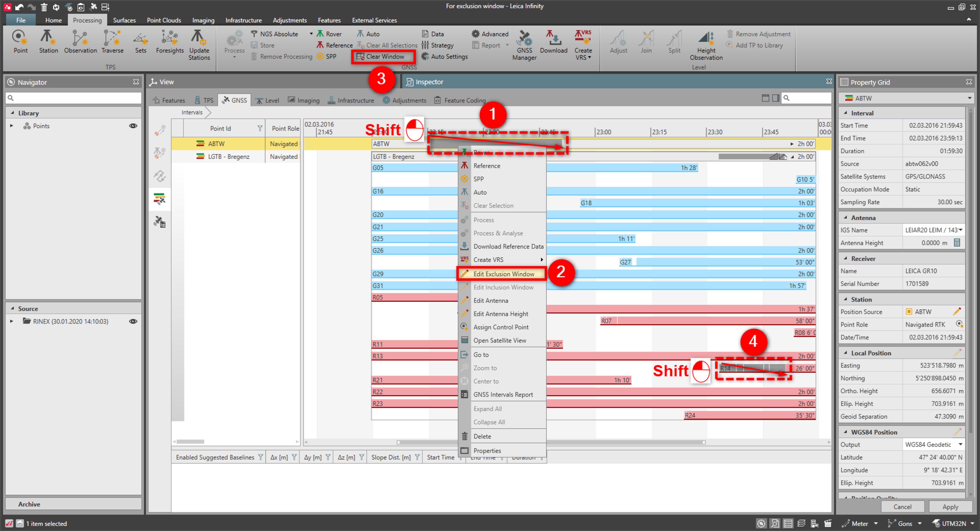Image resolution: width=980 pixels, height=531 pixels.
Task: Click the undo icon in title bar
Action: click(x=19, y=7)
